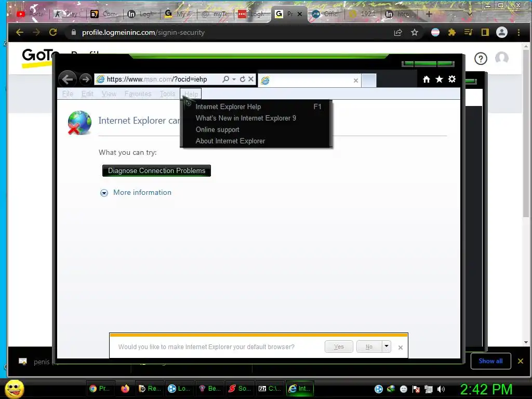Open IE favorites star
Viewport: 532px width, 399px height.
(439, 79)
